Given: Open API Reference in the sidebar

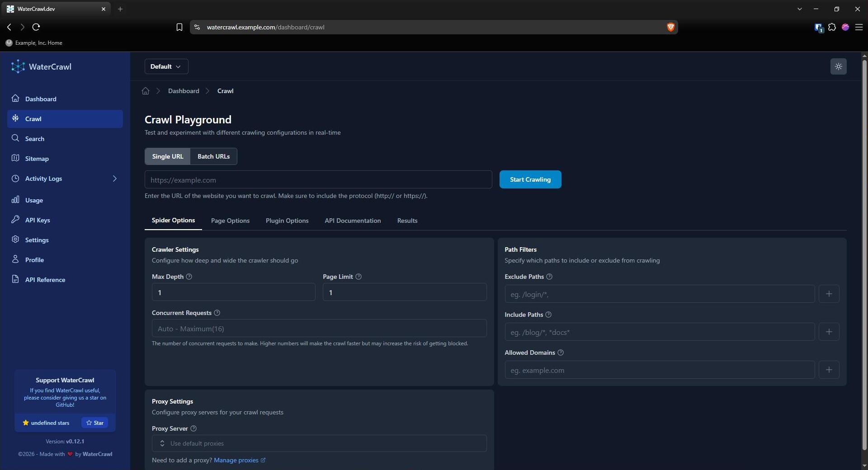Looking at the screenshot, I should [65, 280].
